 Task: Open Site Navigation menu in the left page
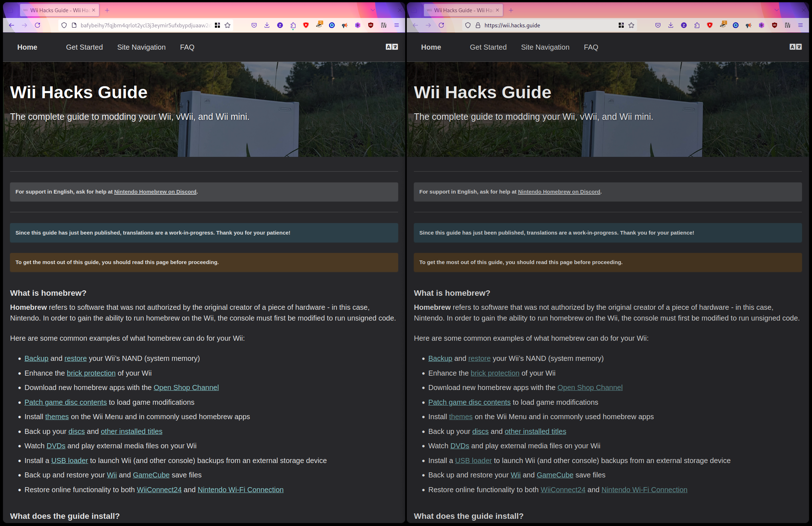(x=141, y=47)
